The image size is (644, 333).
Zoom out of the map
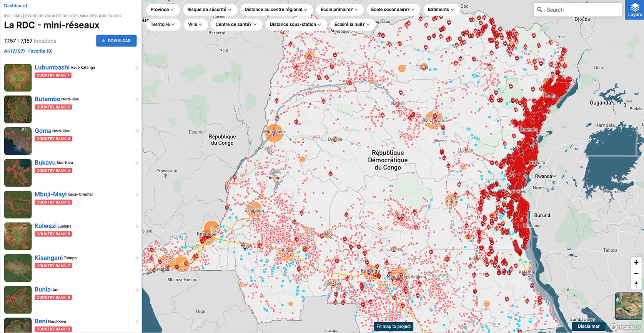click(x=636, y=273)
